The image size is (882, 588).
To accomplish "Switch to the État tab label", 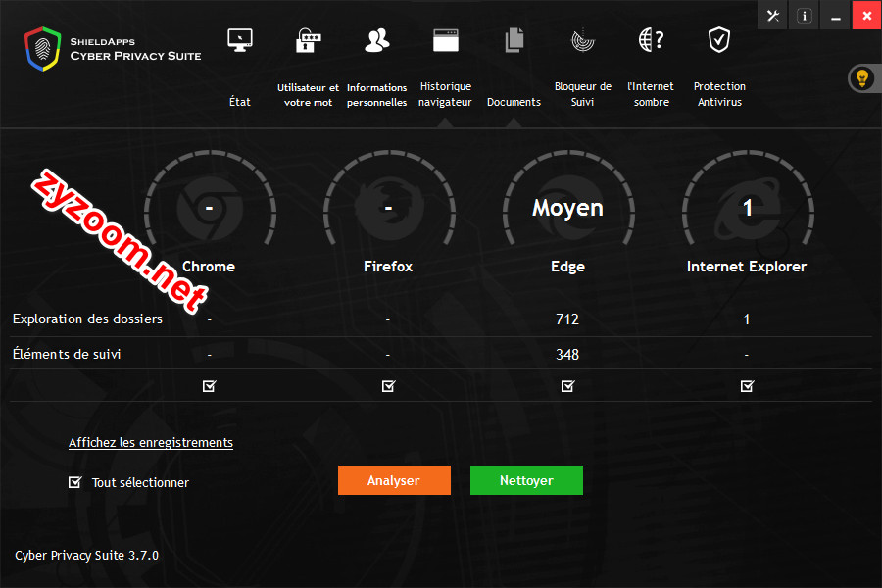I will pyautogui.click(x=240, y=102).
